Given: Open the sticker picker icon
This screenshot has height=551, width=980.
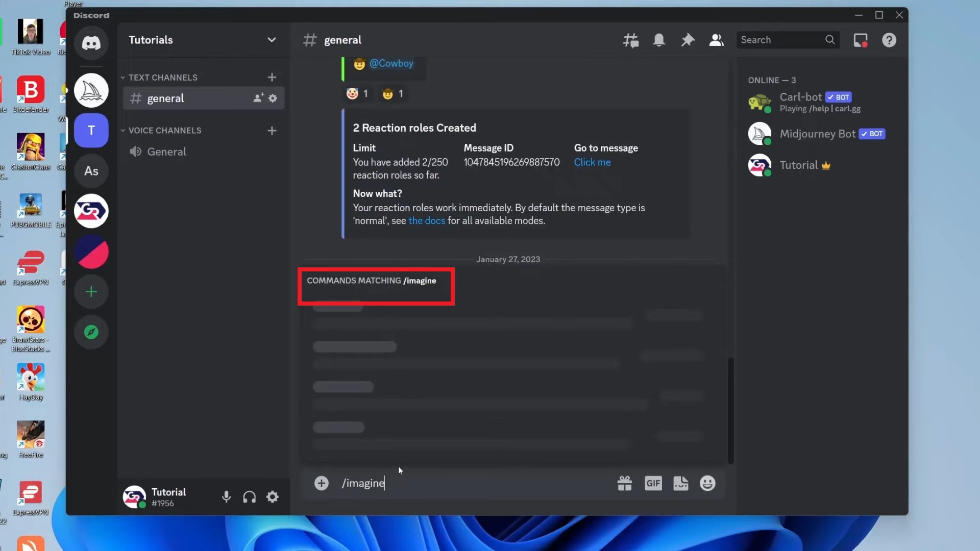Looking at the screenshot, I should point(680,483).
